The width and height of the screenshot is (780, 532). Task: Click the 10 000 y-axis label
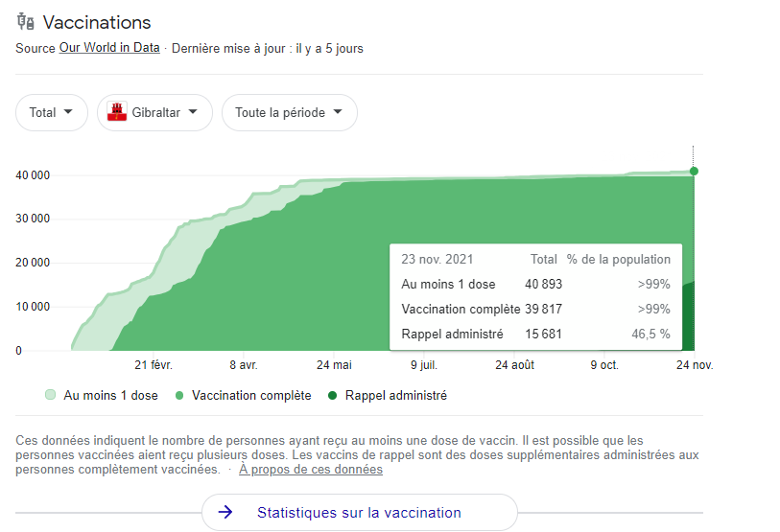[33, 307]
